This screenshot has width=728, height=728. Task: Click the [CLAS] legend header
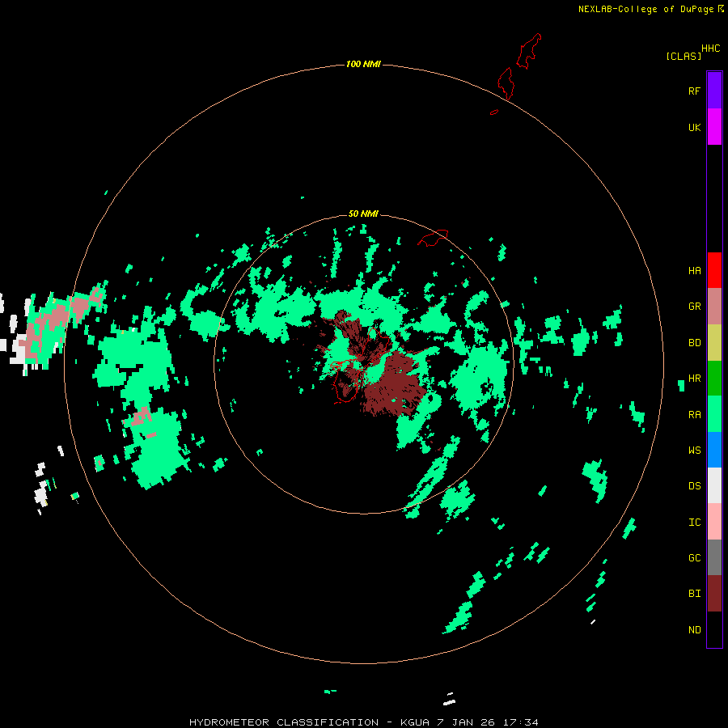click(684, 56)
